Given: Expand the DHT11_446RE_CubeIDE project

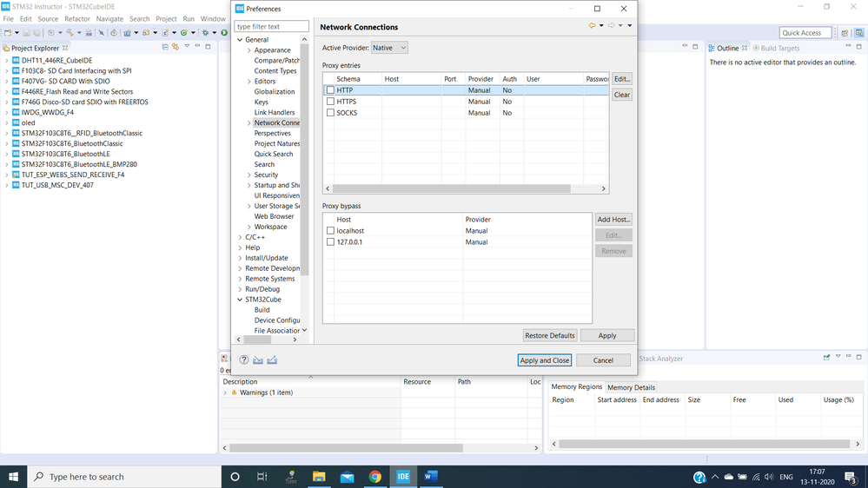Looking at the screenshot, I should click(7, 60).
